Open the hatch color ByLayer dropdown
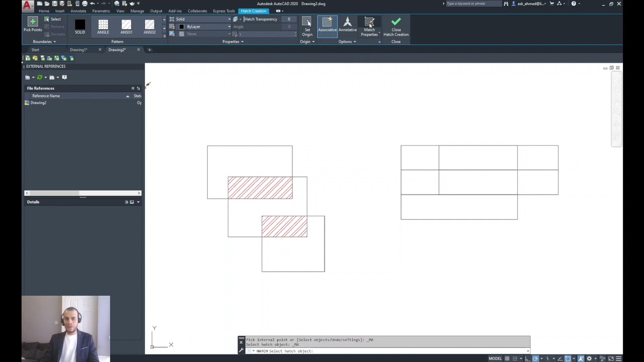Image resolution: width=644 pixels, height=362 pixels. pos(204,27)
